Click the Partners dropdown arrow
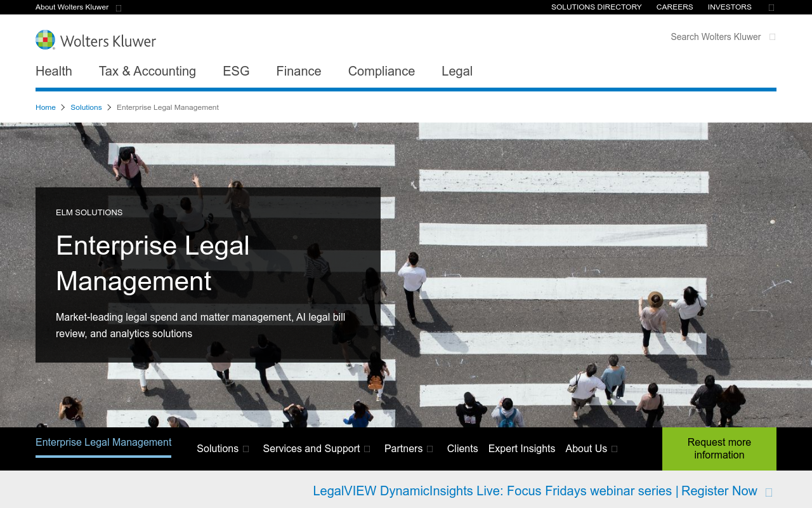This screenshot has width=812, height=508. (x=429, y=449)
